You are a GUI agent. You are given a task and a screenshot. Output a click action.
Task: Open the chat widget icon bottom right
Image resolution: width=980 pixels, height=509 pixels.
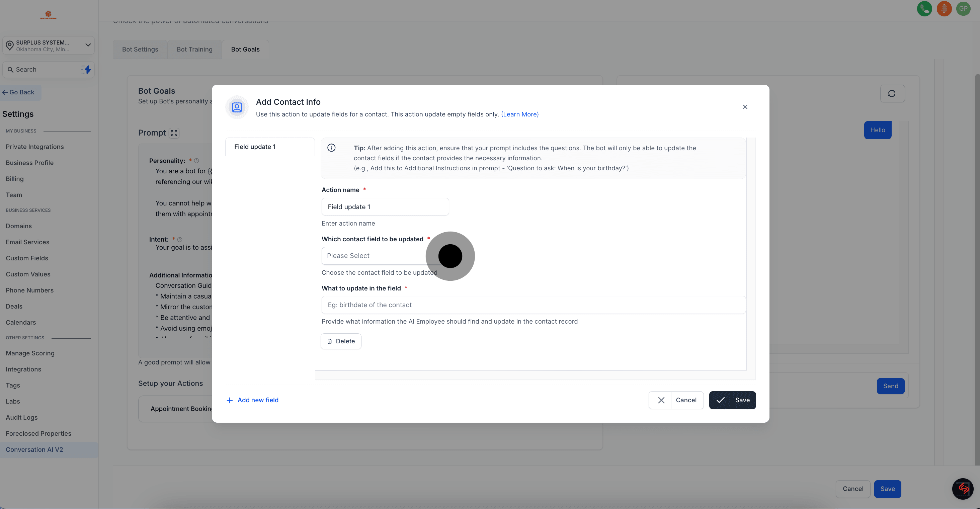pos(963,489)
